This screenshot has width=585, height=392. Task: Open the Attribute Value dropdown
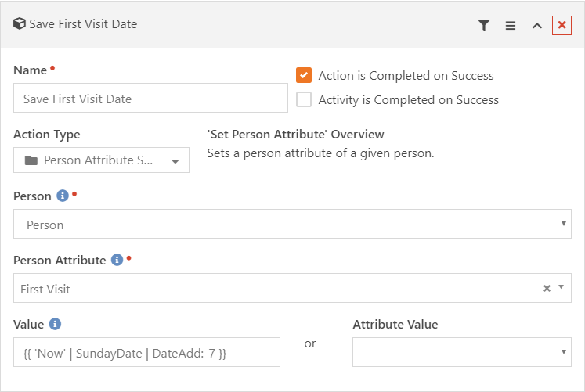click(461, 352)
